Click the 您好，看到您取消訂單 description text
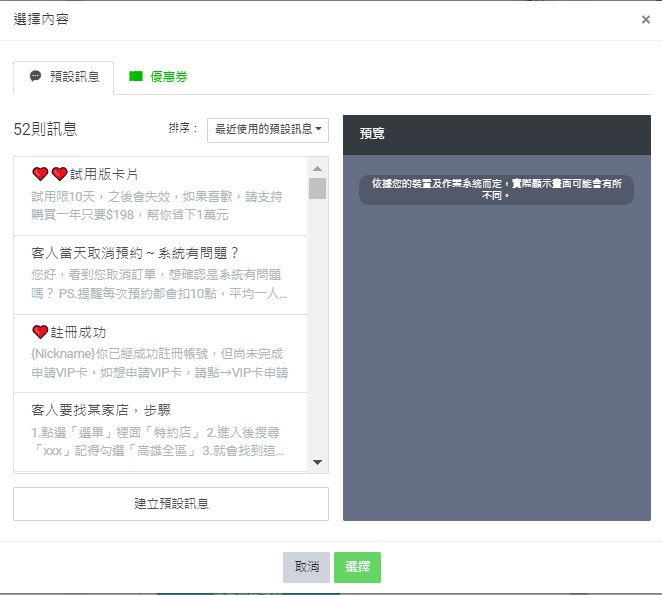The image size is (662, 595). (x=159, y=284)
